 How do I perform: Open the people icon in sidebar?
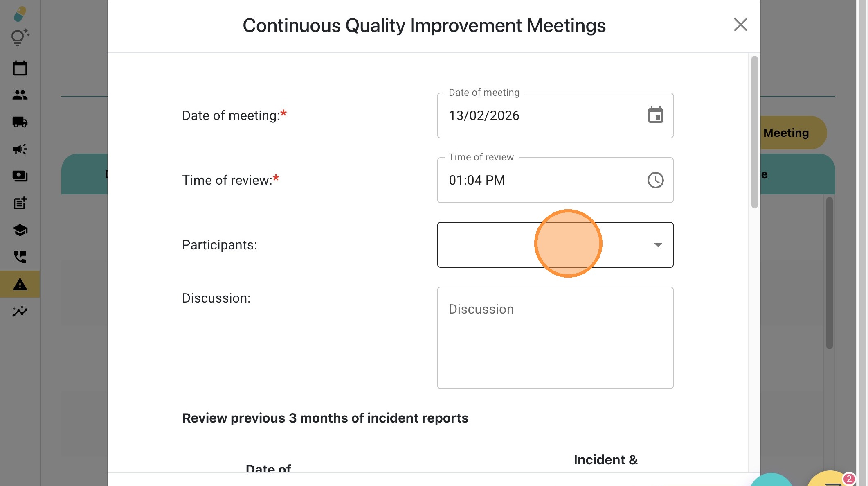pyautogui.click(x=20, y=95)
